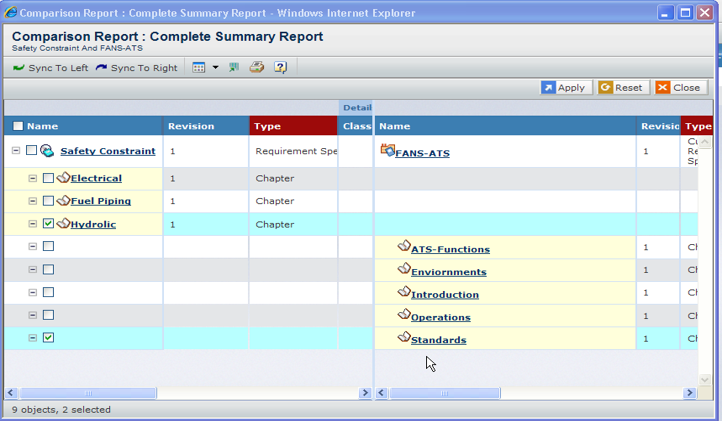Click the FANS-ATS specification icon

(388, 151)
